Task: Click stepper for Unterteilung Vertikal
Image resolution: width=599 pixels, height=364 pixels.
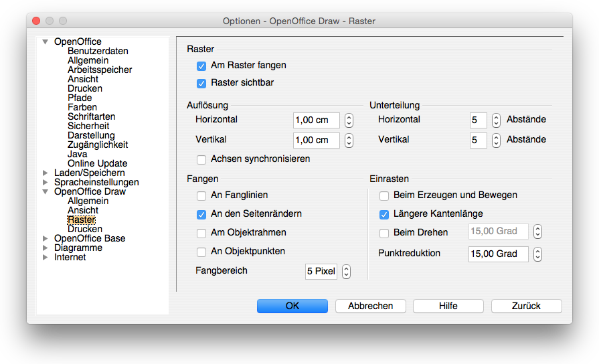Action: (496, 140)
